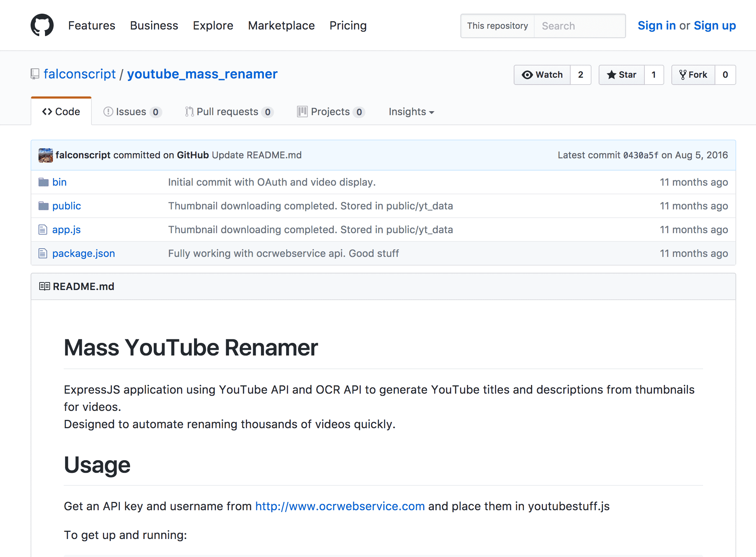756x557 pixels.
Task: Click the Star button
Action: coord(622,75)
